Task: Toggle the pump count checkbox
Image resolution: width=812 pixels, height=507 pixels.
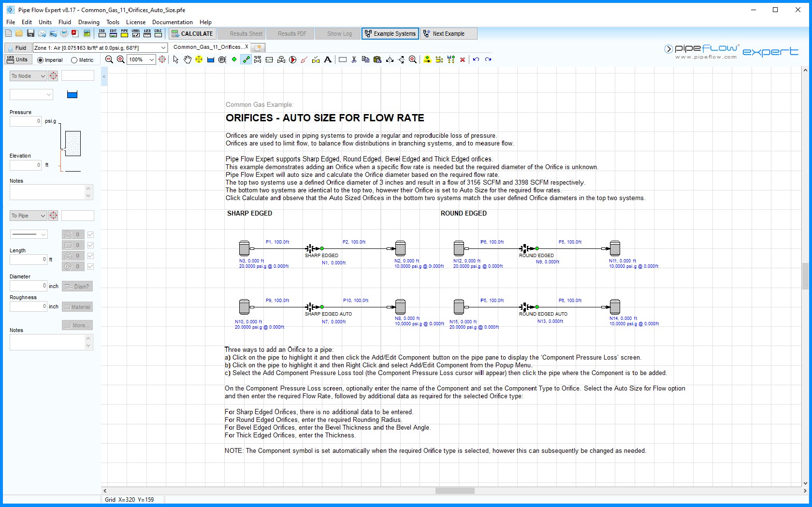Action: coord(90,266)
